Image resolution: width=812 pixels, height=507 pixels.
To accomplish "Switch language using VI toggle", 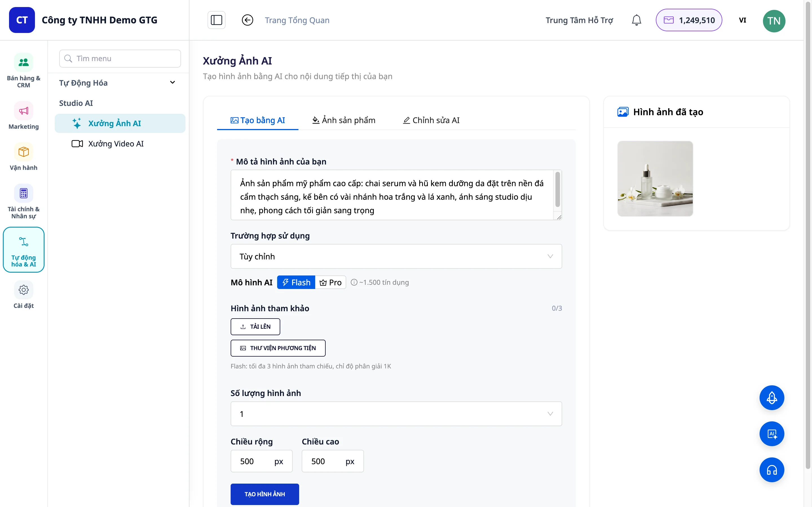I will pos(743,20).
